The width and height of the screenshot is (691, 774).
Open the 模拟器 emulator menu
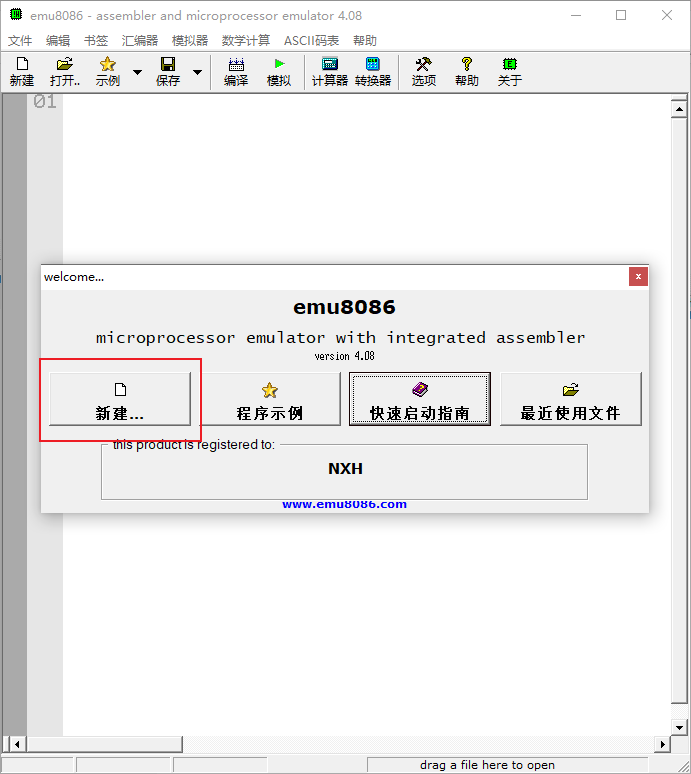(190, 40)
